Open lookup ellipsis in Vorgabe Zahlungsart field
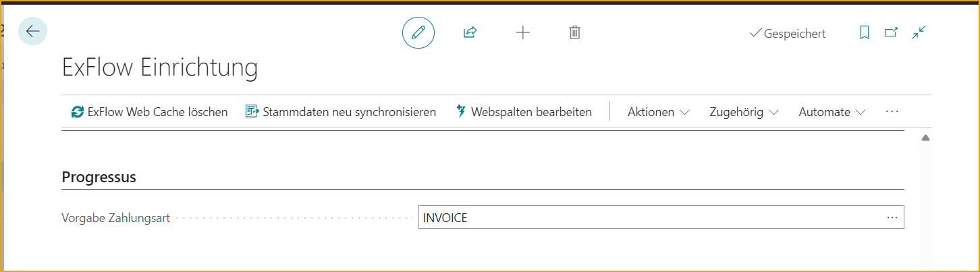The image size is (980, 272). click(892, 218)
